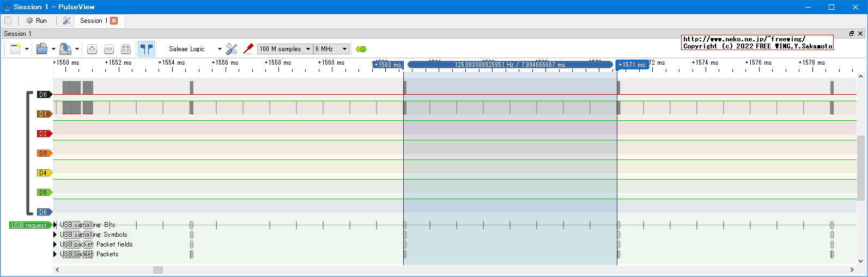Image resolution: width=868 pixels, height=277 pixels.
Task: Toggle the show cursors button
Action: [x=146, y=49]
